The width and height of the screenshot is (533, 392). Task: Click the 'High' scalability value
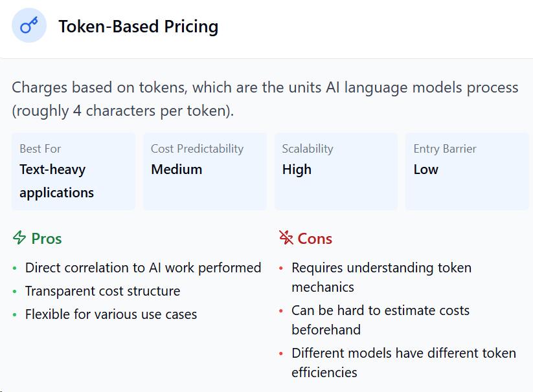(x=297, y=169)
